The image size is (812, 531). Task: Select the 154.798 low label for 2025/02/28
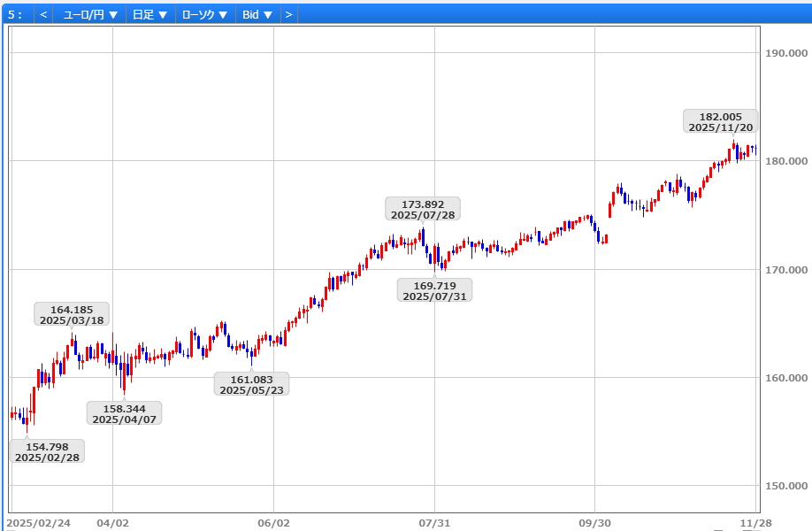[47, 451]
